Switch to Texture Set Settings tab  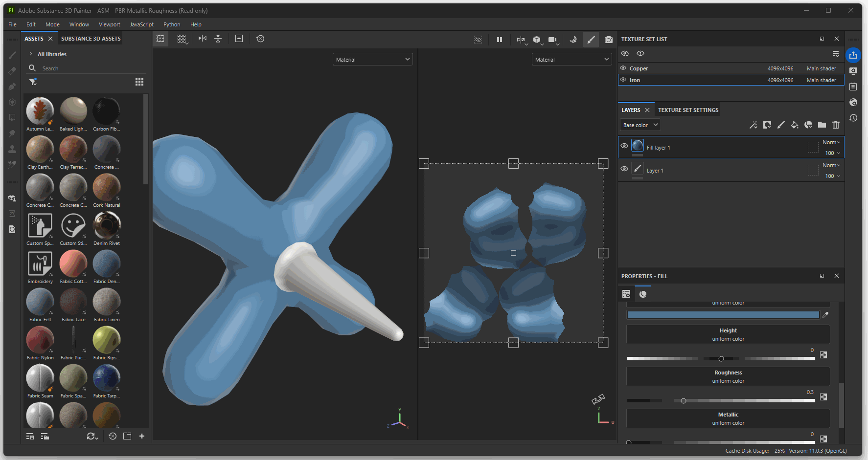click(688, 110)
